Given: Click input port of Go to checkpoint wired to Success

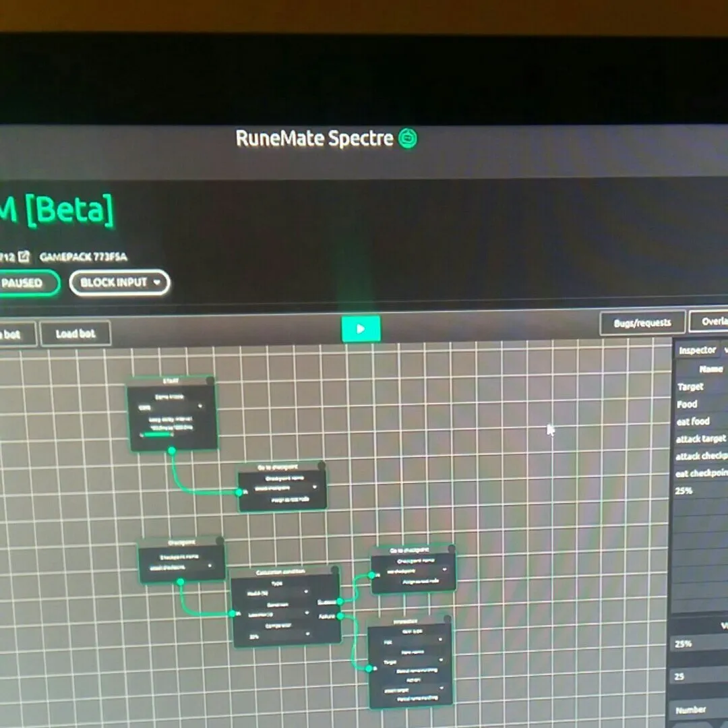Looking at the screenshot, I should 371,575.
